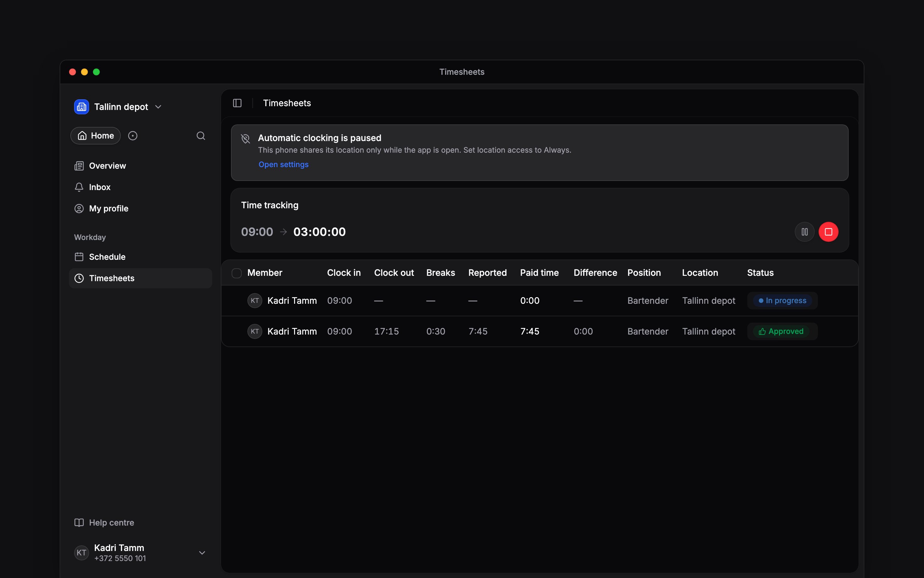The height and width of the screenshot is (578, 924).
Task: Click the Breaks column header
Action: [x=441, y=273]
